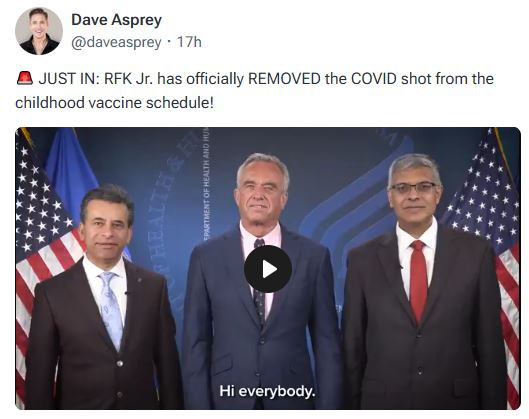Click the man wearing the red tie
The width and height of the screenshot is (529, 419).
coord(425,283)
